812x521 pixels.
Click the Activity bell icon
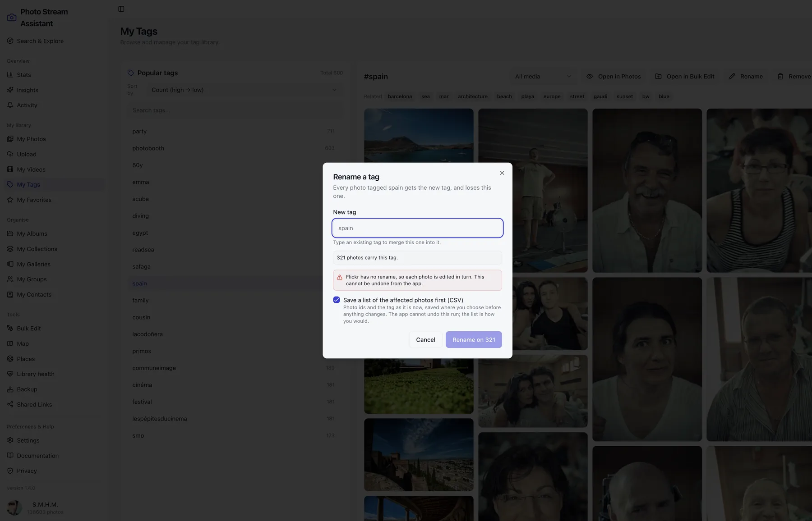[10, 105]
